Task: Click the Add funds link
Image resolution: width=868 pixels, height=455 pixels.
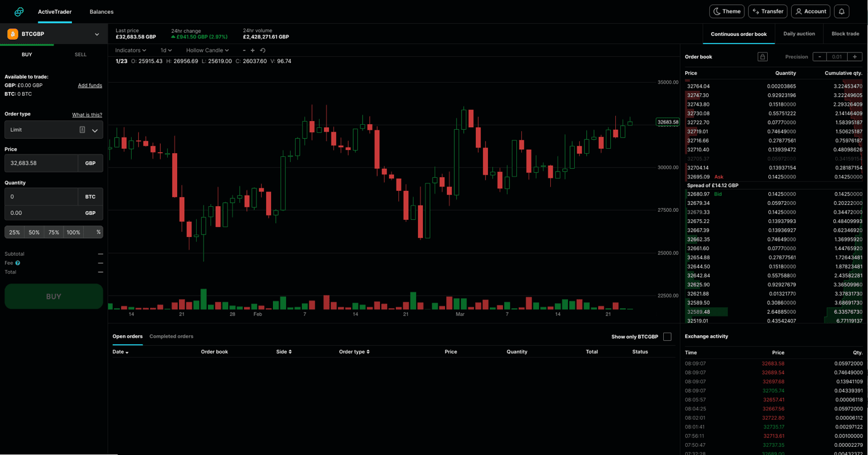Action: tap(90, 85)
